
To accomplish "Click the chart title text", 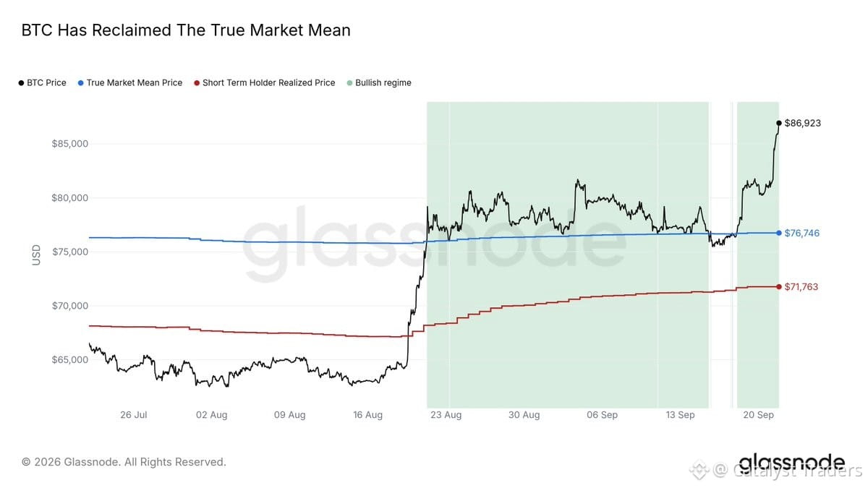I will (x=186, y=30).
